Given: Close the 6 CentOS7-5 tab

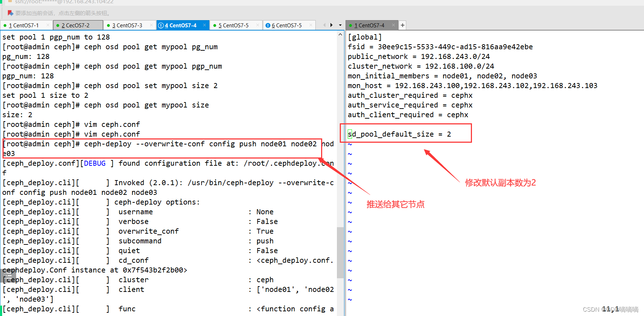Looking at the screenshot, I should coord(311,25).
